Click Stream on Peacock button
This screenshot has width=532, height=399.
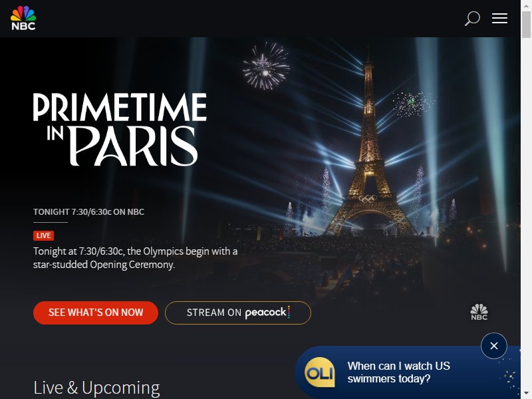point(238,313)
